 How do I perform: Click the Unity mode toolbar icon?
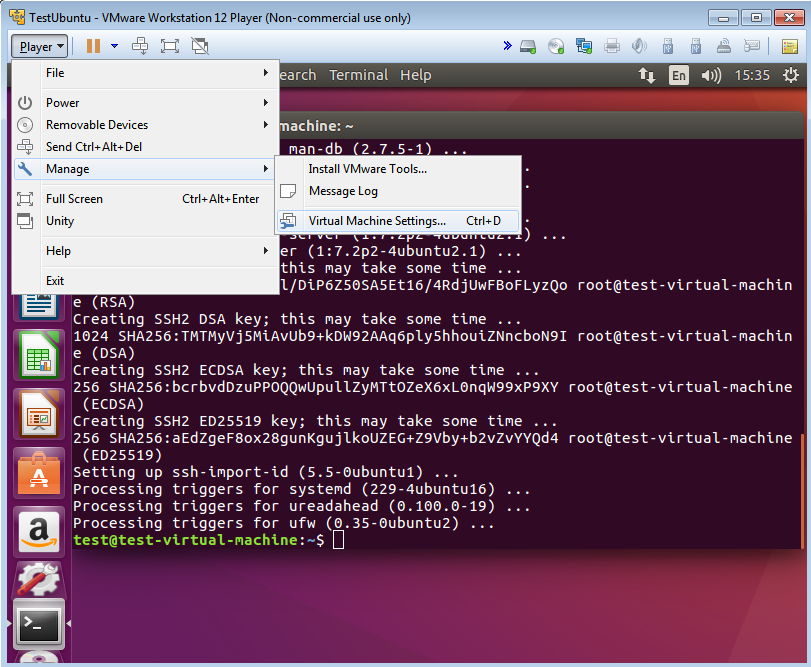coord(200,46)
